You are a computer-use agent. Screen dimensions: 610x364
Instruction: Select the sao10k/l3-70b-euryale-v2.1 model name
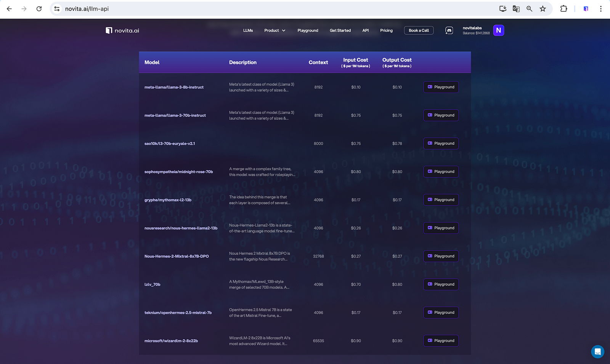(170, 144)
